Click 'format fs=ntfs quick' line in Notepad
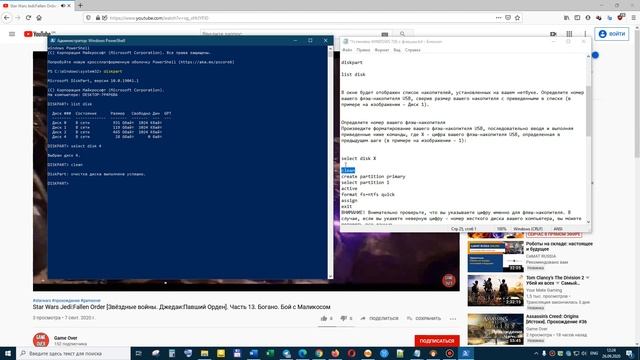This screenshot has height=360, width=640. (368, 194)
